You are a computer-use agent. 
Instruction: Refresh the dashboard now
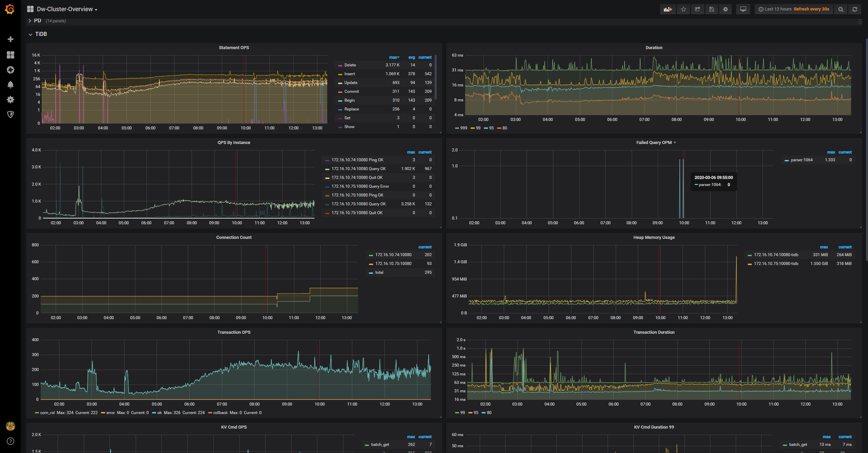[855, 9]
